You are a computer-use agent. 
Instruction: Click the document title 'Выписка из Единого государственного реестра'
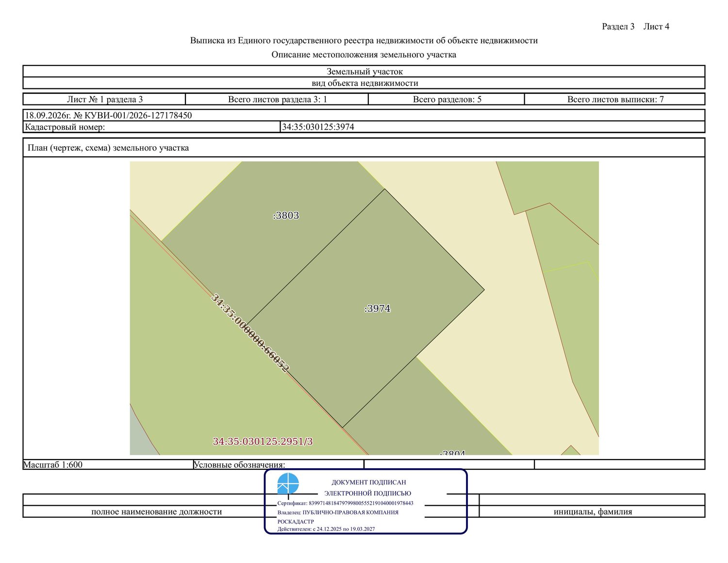pyautogui.click(x=364, y=40)
